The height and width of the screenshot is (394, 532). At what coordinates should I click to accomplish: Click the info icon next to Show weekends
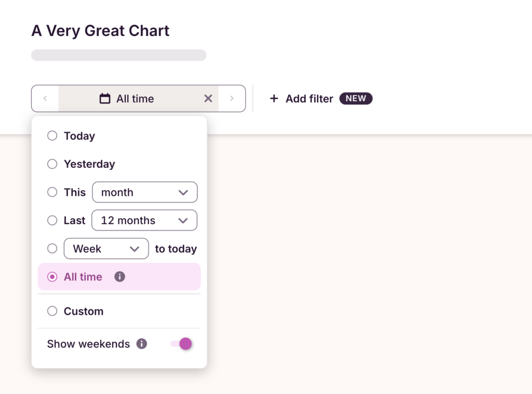[x=141, y=344]
